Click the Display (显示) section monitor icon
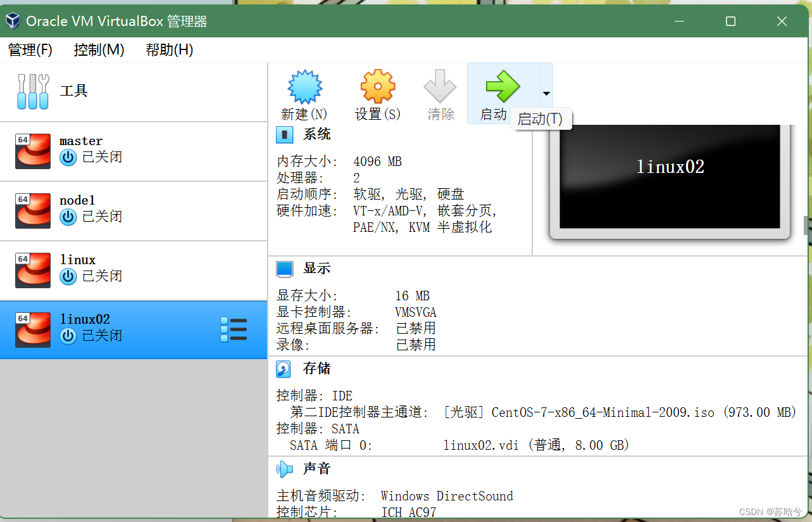The height and width of the screenshot is (522, 812). 285,269
